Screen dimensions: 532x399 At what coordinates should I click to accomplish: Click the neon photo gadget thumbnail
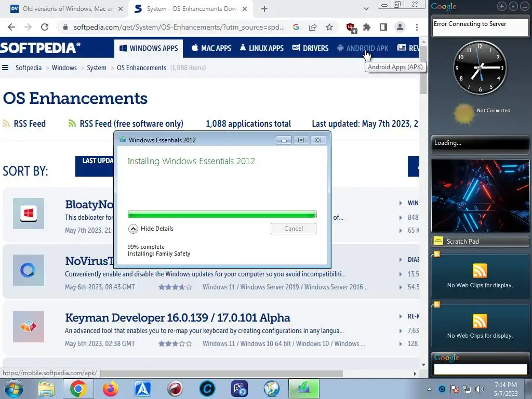pyautogui.click(x=480, y=196)
